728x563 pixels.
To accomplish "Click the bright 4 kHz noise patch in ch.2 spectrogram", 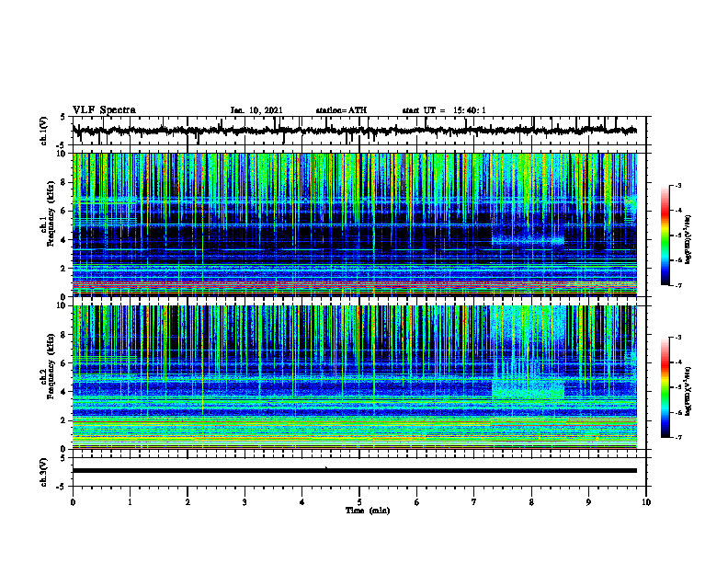I will coord(528,389).
